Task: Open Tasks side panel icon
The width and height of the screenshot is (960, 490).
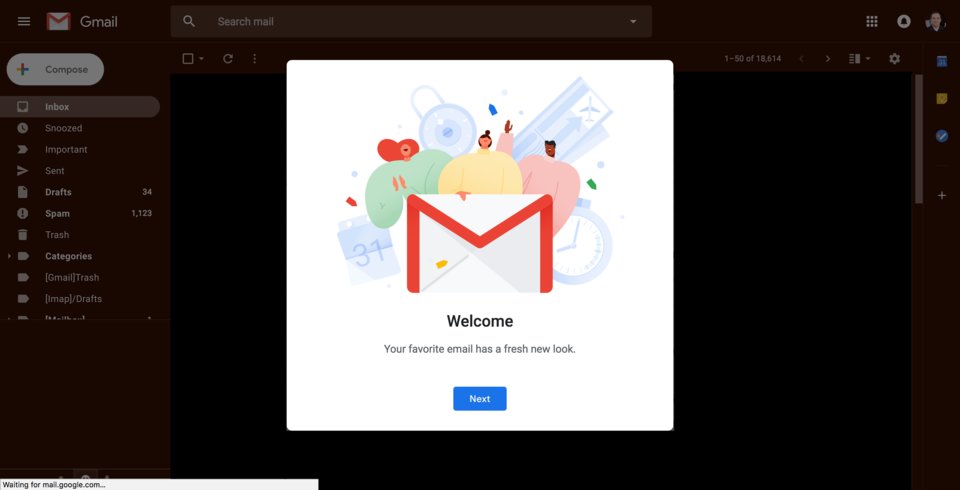Action: 942,136
